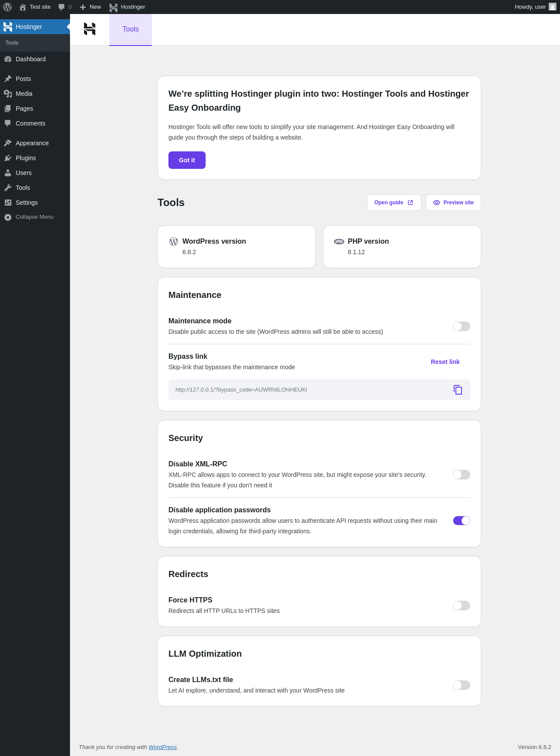The image size is (560, 756).
Task: Click the Reset link button
Action: click(x=445, y=362)
